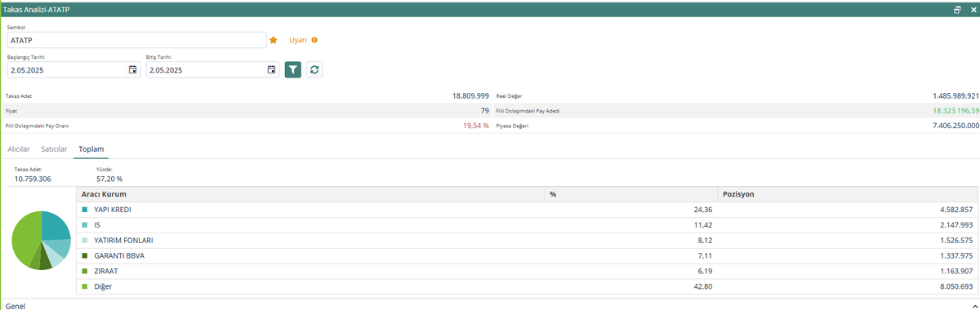
Task: Open the Bitiş Tarihi calendar picker
Action: pos(271,70)
